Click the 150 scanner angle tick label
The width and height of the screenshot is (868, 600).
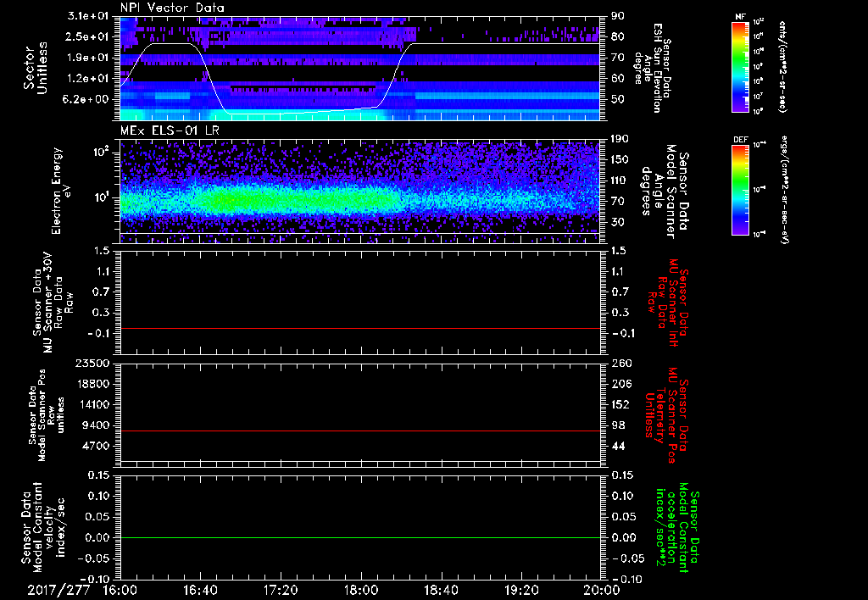click(x=620, y=159)
